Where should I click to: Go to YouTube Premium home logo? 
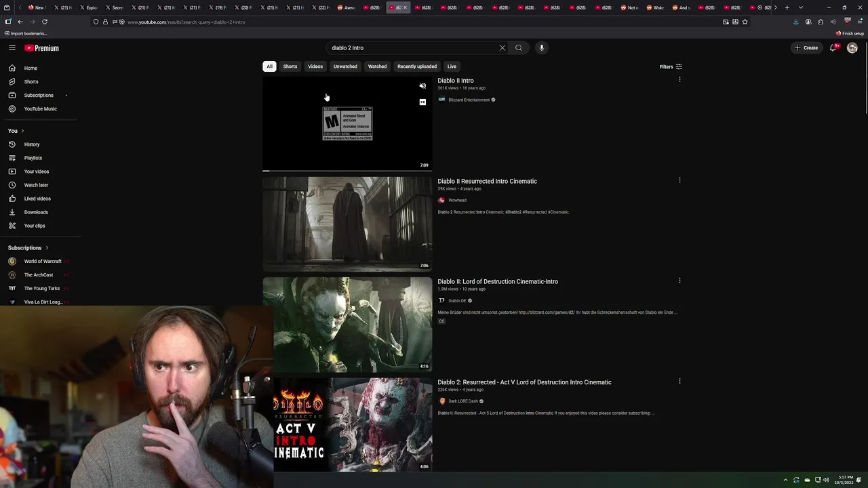coord(42,48)
